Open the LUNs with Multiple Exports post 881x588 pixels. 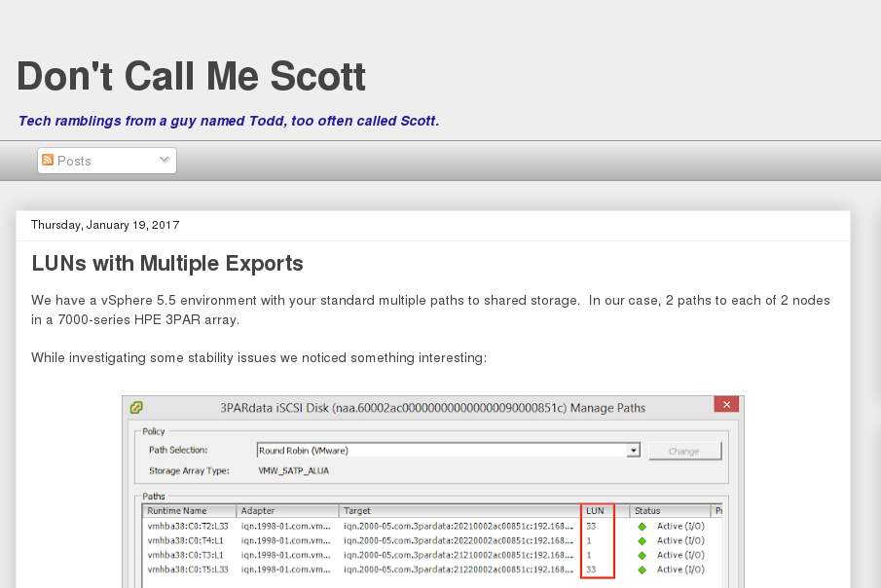click(167, 263)
